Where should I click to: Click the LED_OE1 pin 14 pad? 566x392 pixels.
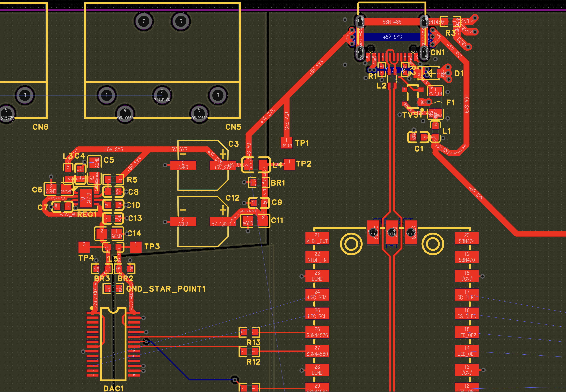(467, 351)
